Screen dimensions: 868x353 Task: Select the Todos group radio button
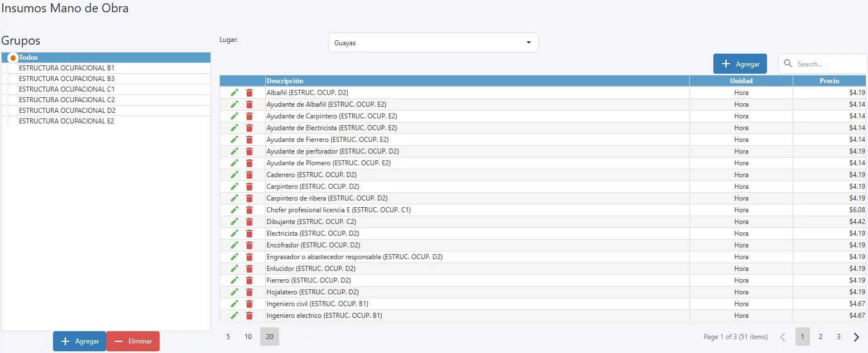[x=13, y=58]
